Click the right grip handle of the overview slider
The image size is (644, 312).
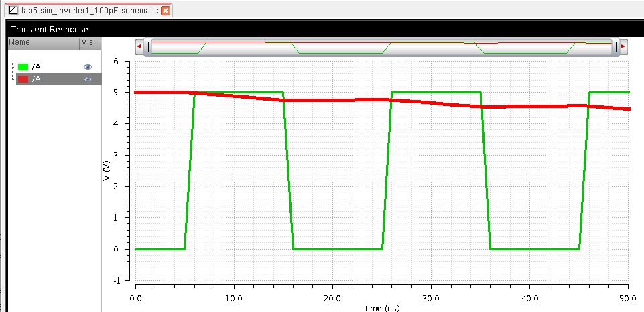click(615, 47)
